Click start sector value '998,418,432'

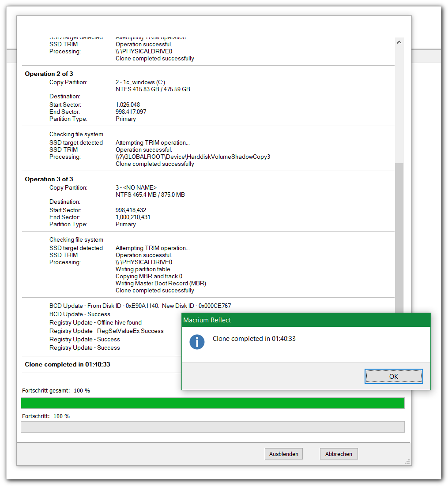pos(131,210)
